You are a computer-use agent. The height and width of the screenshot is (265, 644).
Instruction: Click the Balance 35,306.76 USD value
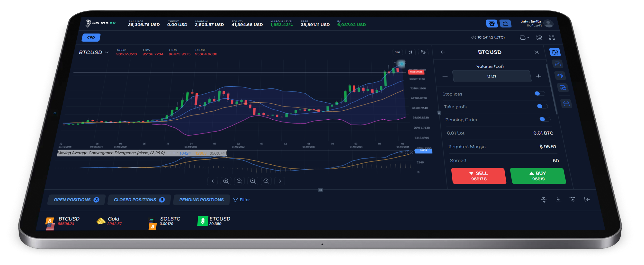144,25
